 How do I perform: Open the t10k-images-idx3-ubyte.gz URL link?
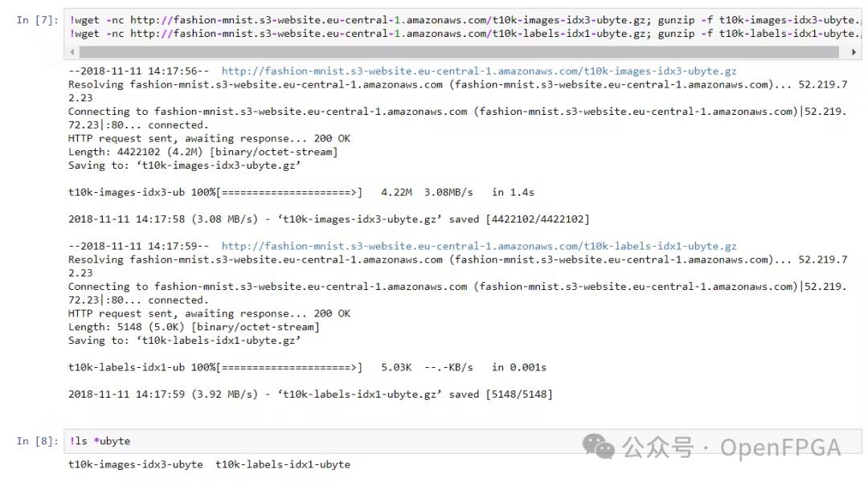coord(479,71)
